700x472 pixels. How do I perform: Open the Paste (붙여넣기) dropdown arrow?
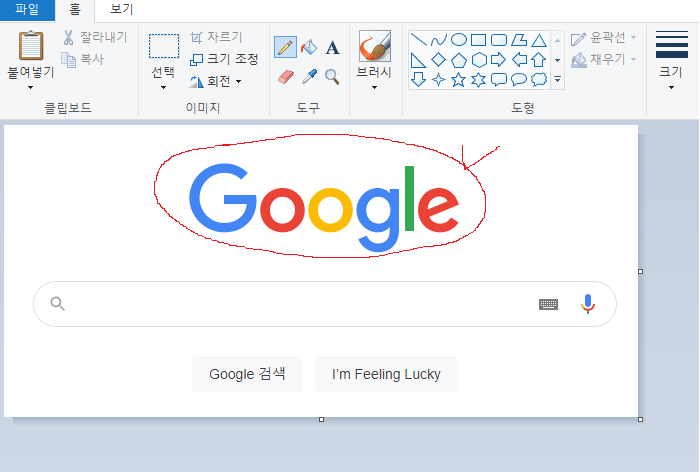[x=30, y=88]
